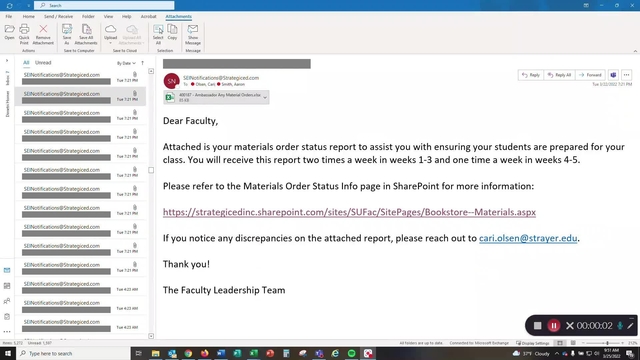The width and height of the screenshot is (640, 360).
Task: Toggle the recorder microphone
Action: click(620, 325)
